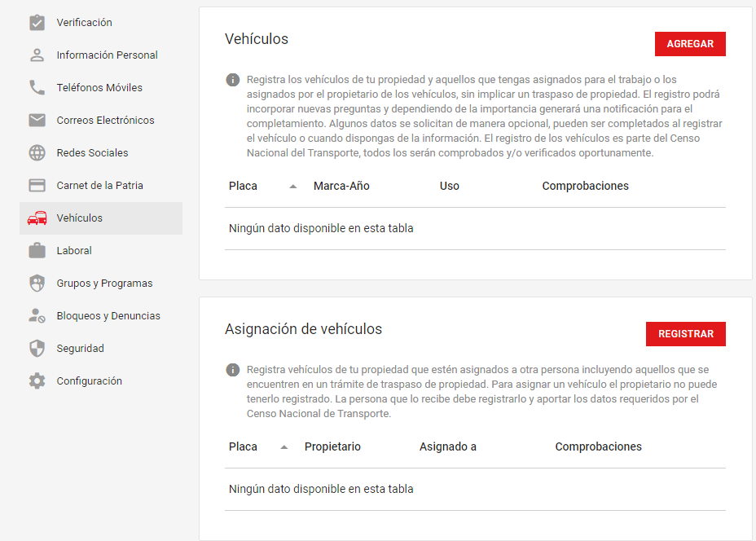Click the Correos Electrónicos envelope icon
756x541 pixels.
click(37, 121)
